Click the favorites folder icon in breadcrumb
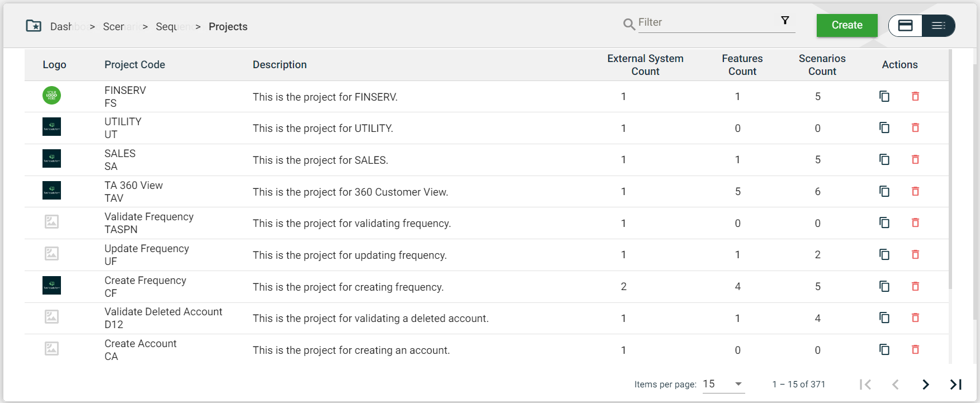Viewport: 980px width, 403px height. [34, 26]
